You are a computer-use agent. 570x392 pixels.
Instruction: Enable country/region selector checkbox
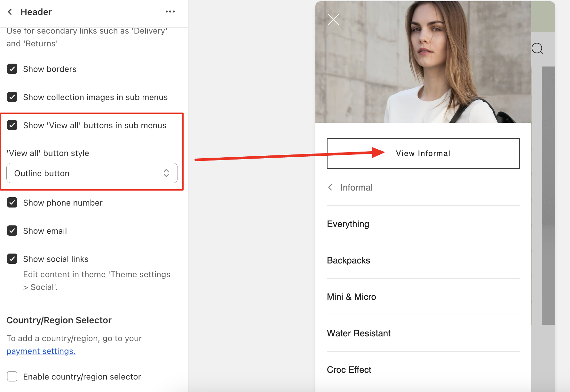12,376
